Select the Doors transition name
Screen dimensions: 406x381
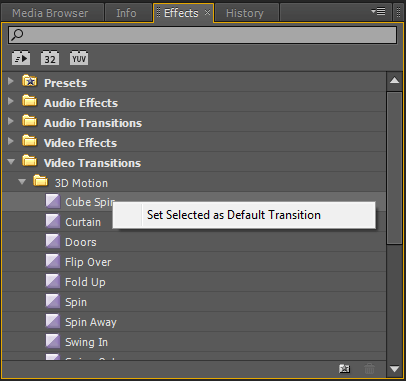(81, 242)
